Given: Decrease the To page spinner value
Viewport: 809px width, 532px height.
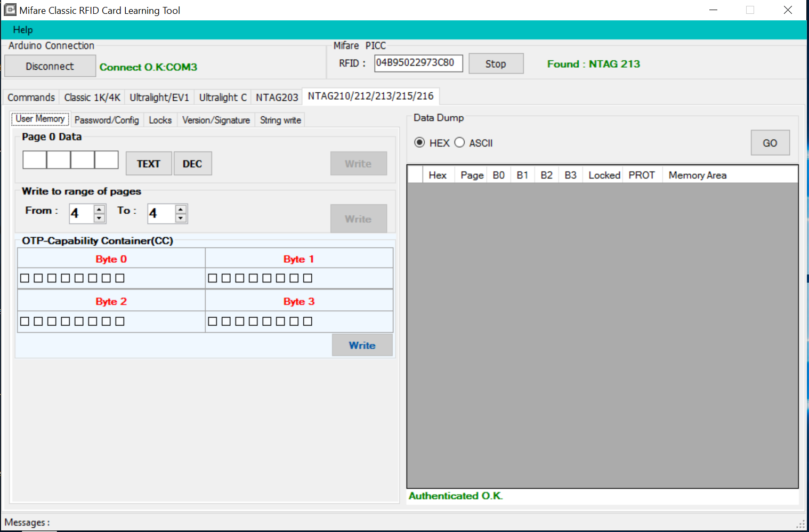Looking at the screenshot, I should [181, 218].
